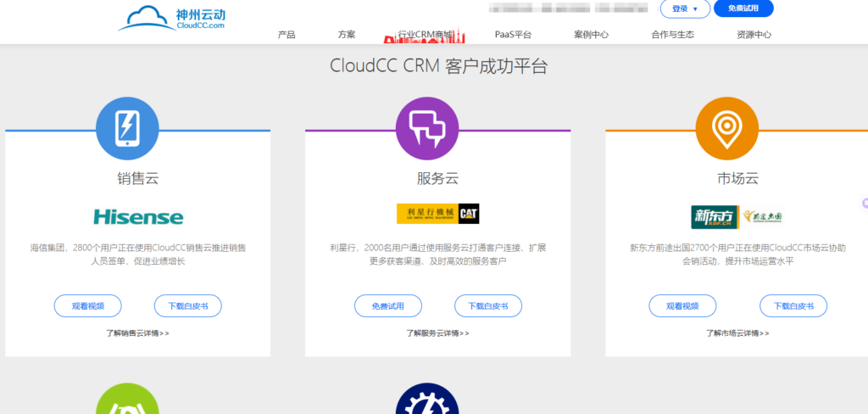
Task: Click the green circular icon at bottom
Action: [127, 399]
